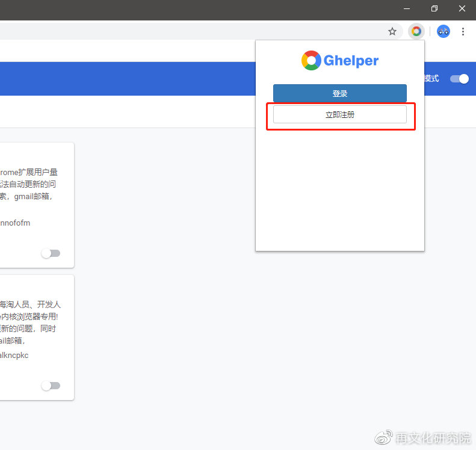The width and height of the screenshot is (476, 450).
Task: Restore down the Chrome window
Action: coord(434,8)
